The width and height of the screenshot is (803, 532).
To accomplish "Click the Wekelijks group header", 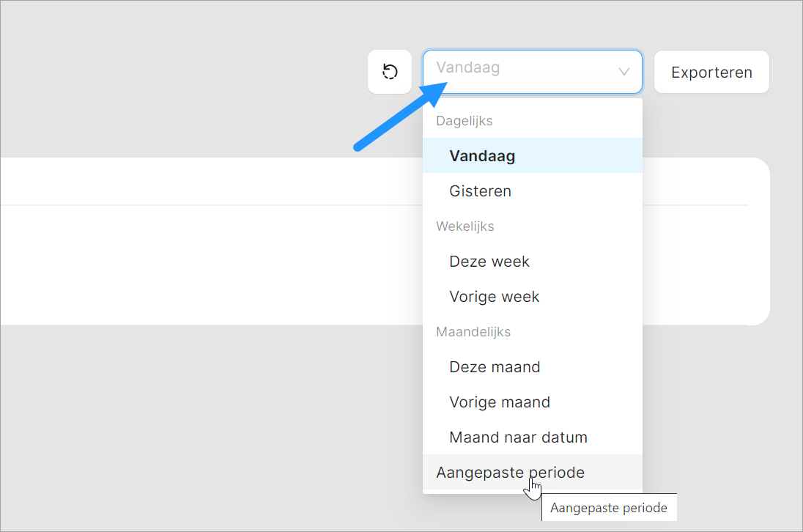I will click(x=465, y=226).
